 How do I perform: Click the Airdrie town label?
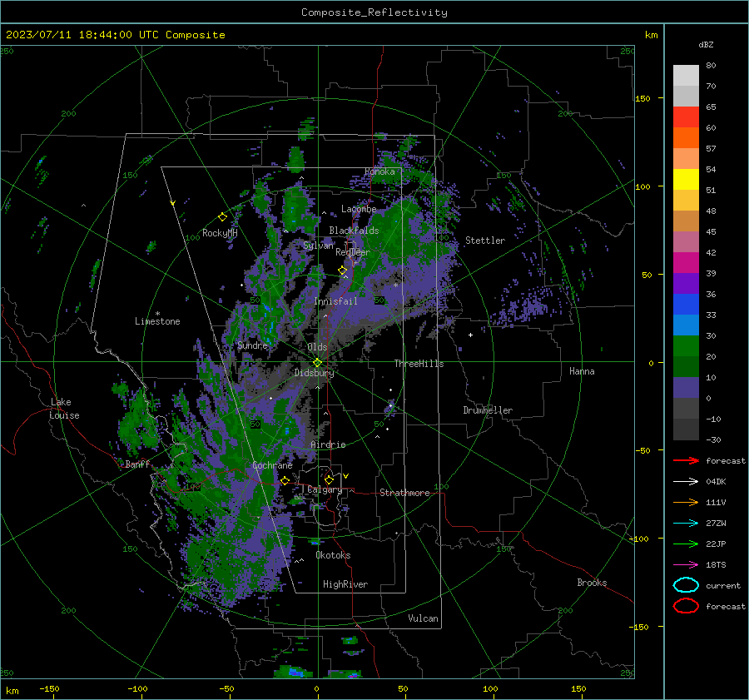pos(328,444)
